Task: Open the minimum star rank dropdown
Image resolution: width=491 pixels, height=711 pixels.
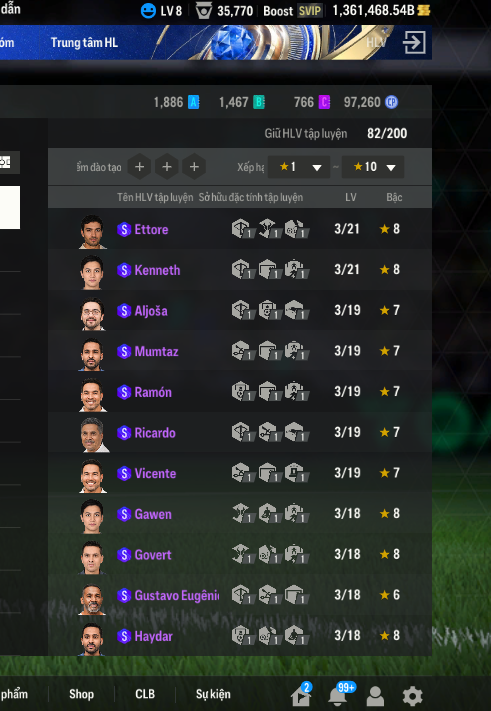Action: click(298, 167)
